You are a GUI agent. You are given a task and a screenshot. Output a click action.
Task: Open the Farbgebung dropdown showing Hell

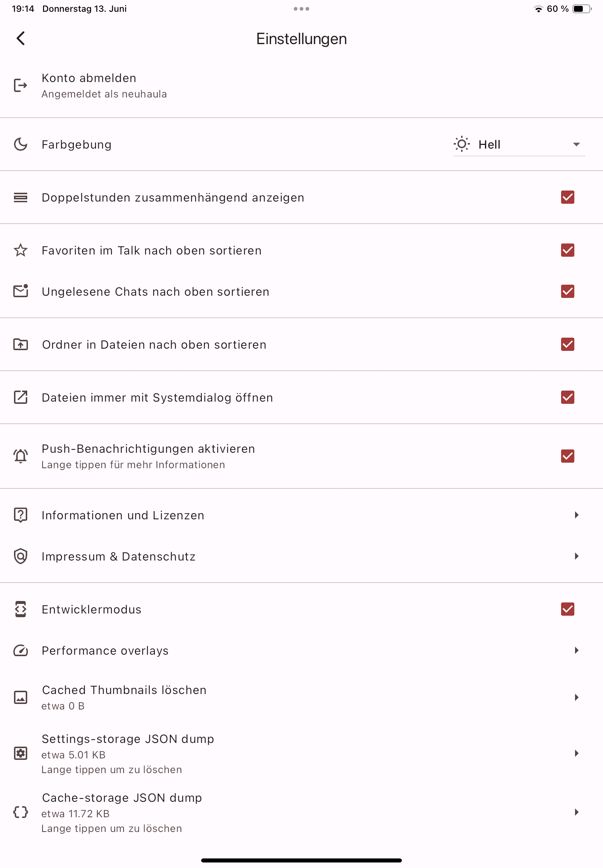pyautogui.click(x=519, y=144)
